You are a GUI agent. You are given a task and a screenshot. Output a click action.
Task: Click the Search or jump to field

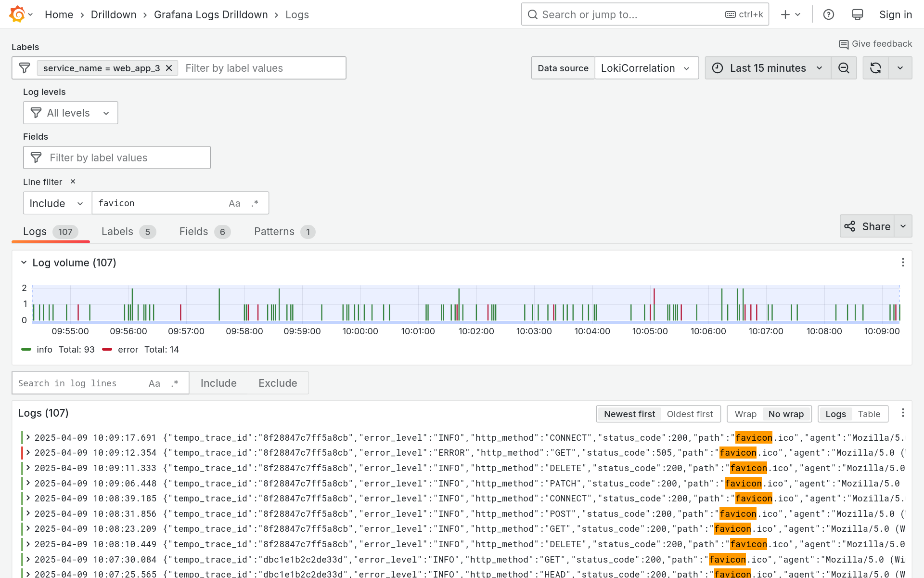click(x=645, y=14)
